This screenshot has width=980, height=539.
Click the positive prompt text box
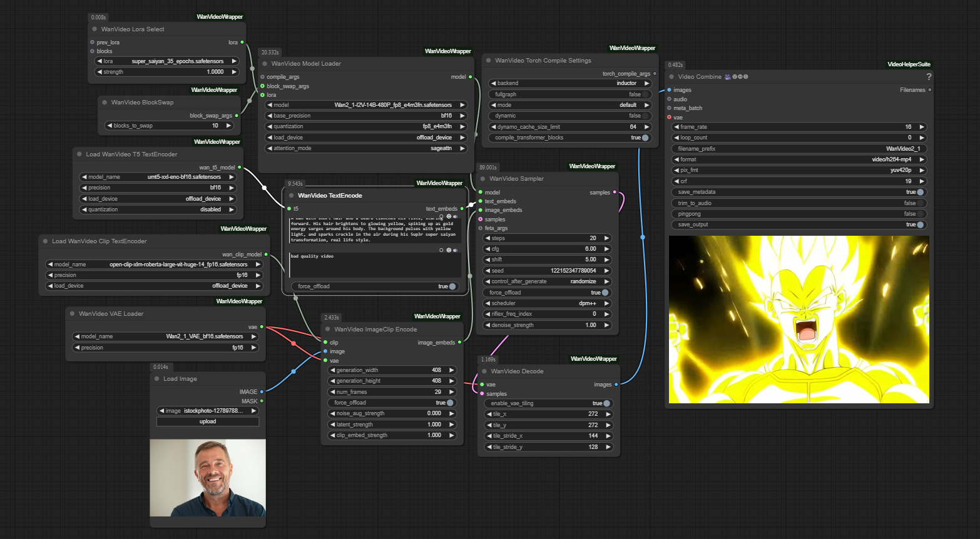pyautogui.click(x=375, y=230)
